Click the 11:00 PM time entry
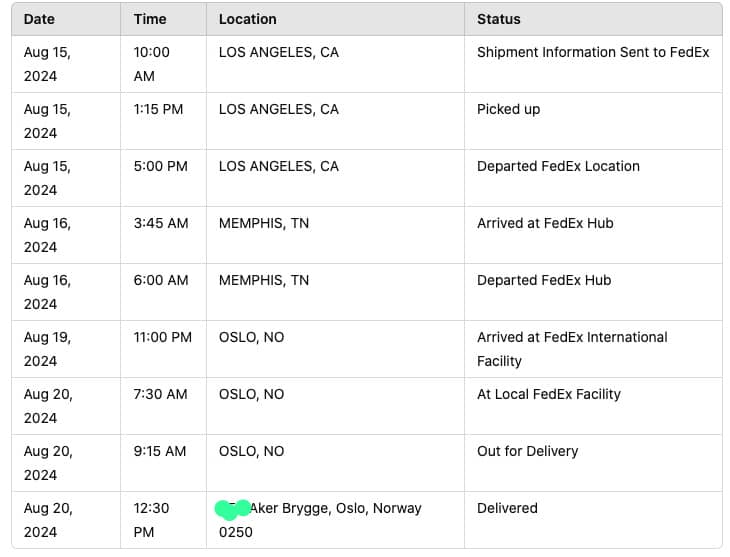The height and width of the screenshot is (557, 730). tap(162, 337)
